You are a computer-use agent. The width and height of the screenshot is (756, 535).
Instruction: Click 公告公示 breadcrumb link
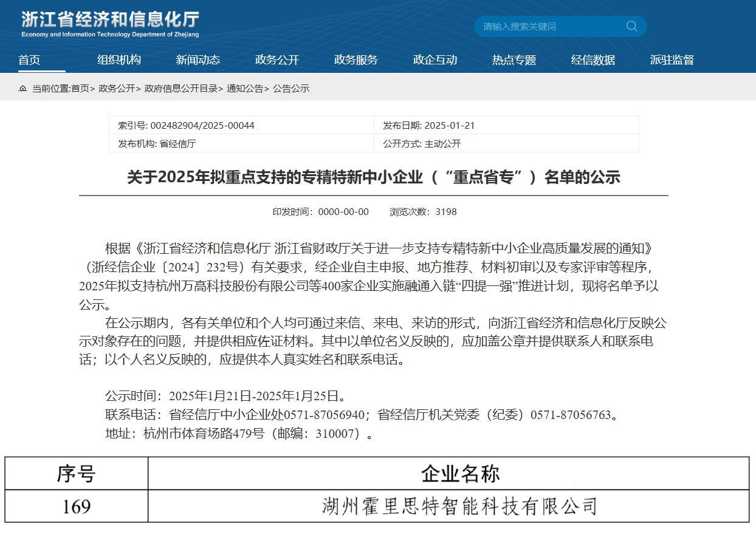[x=291, y=89]
